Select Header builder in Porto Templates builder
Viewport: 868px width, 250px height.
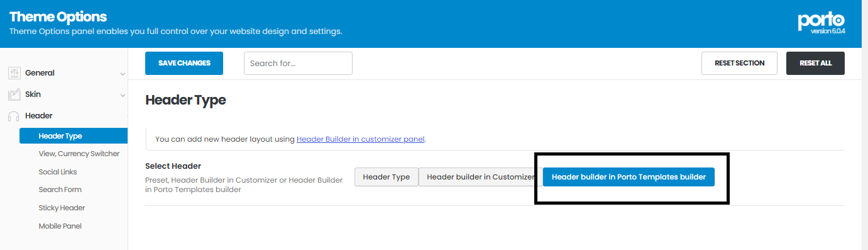click(629, 177)
